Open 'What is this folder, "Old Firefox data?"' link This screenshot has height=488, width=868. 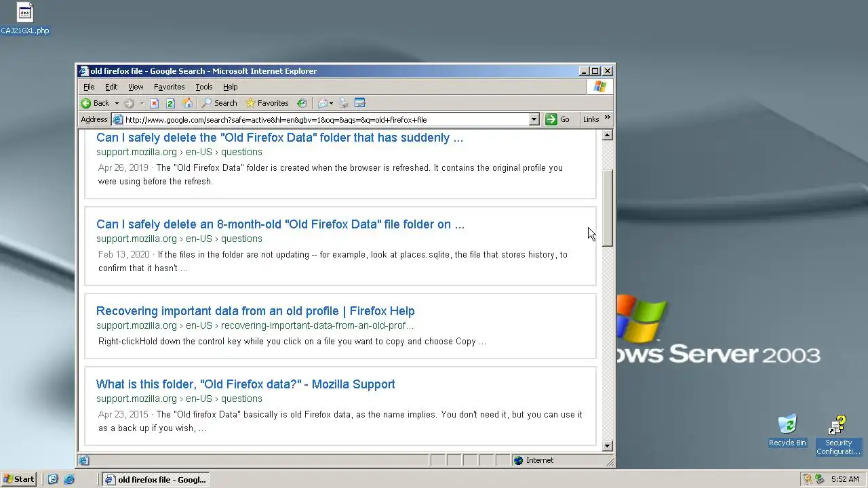(x=245, y=384)
